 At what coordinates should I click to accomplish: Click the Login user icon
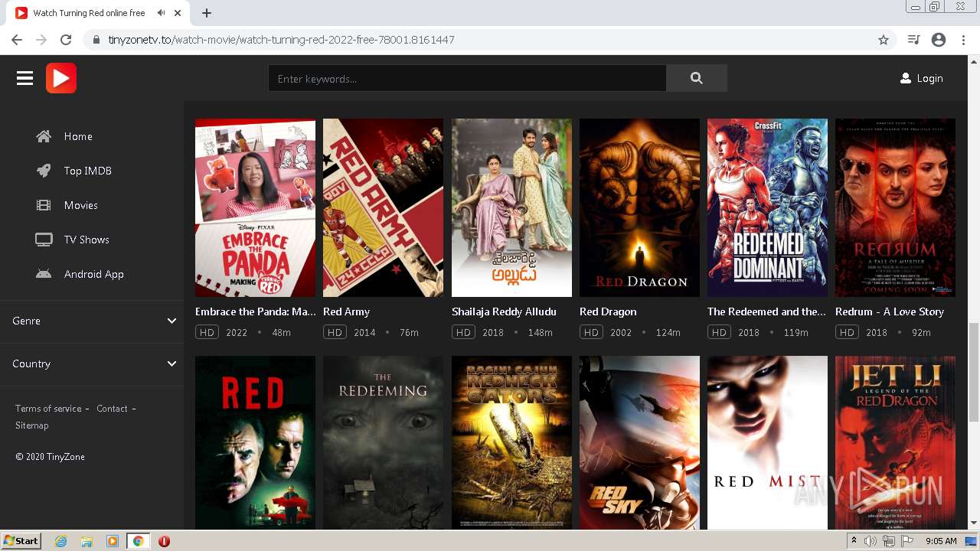click(906, 78)
